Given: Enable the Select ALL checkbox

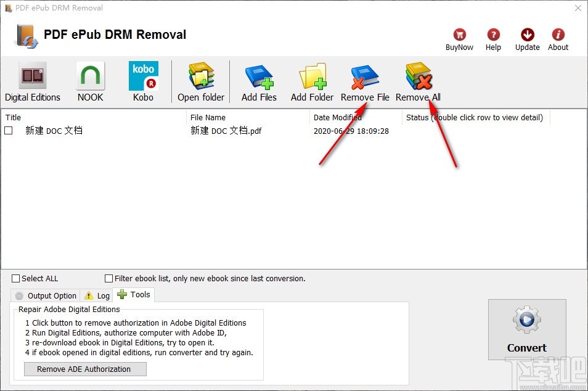Looking at the screenshot, I should pyautogui.click(x=16, y=278).
